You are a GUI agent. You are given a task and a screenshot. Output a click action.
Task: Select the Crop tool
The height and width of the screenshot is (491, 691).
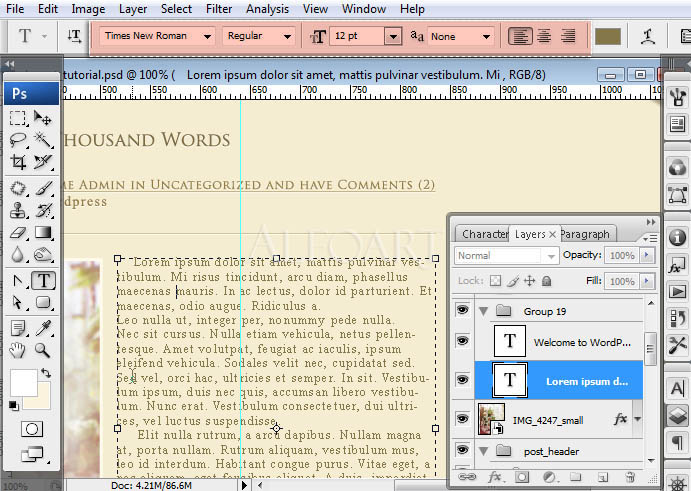pyautogui.click(x=18, y=162)
